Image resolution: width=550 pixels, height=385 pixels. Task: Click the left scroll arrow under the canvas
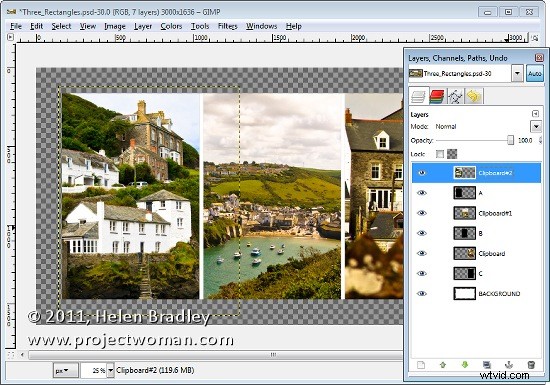(22, 355)
